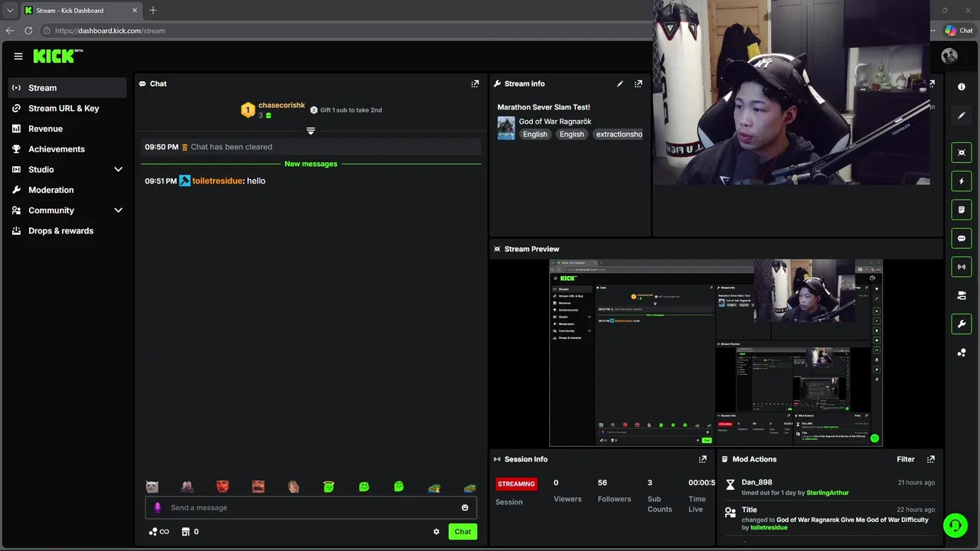Click the pencil edit icon in right toolbar

pos(962,116)
